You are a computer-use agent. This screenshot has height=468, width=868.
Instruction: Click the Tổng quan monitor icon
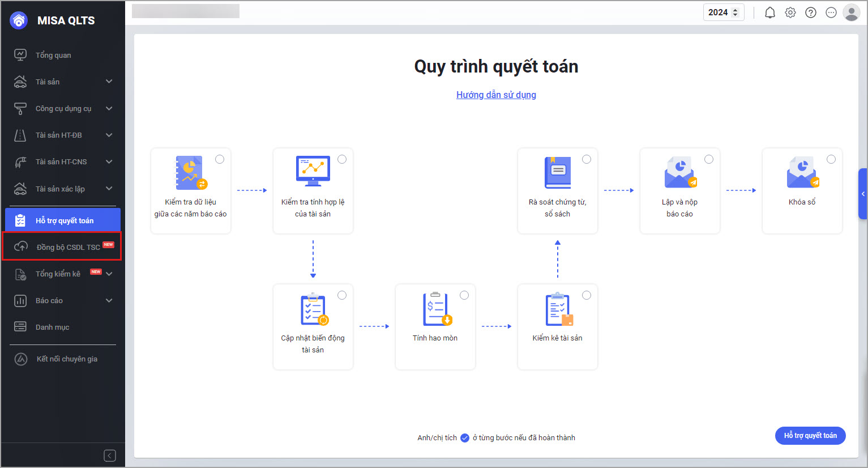click(20, 55)
